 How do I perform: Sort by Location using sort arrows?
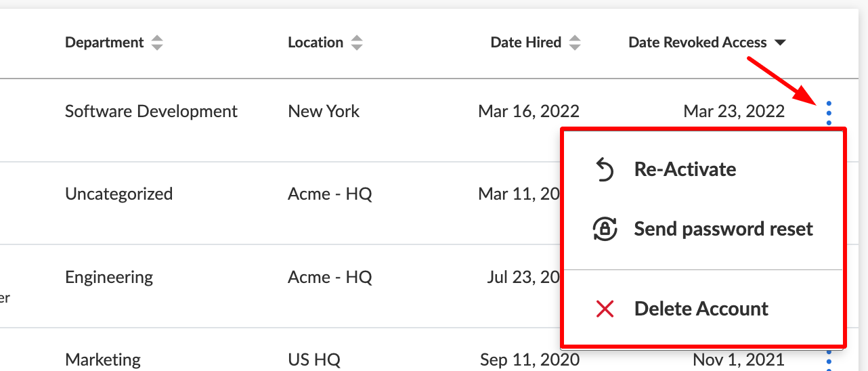(357, 43)
